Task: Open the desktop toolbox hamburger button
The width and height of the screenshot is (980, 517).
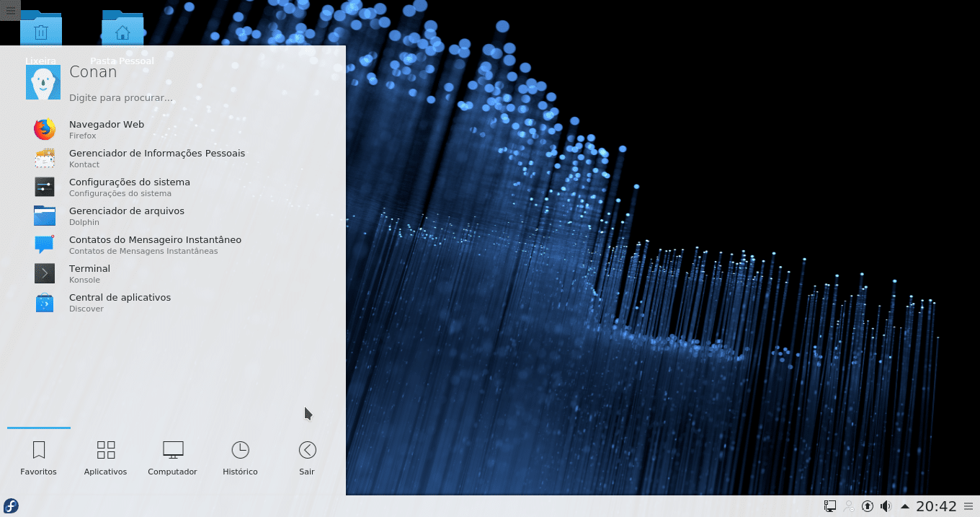Action: click(10, 10)
